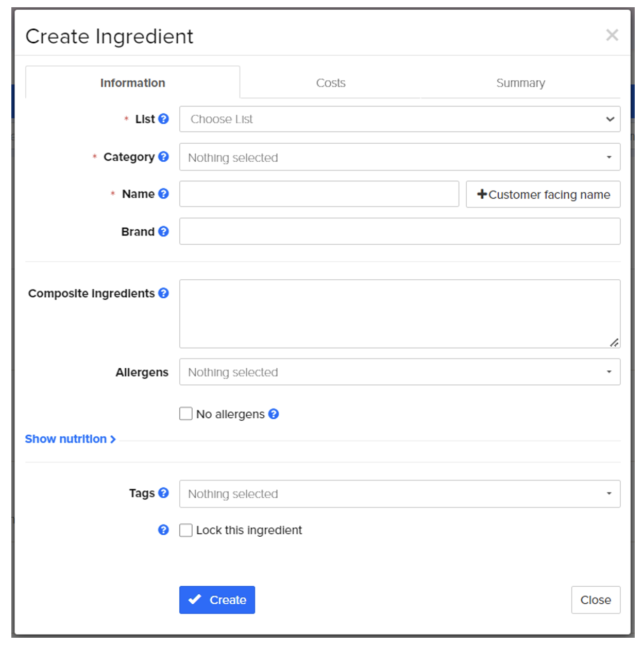This screenshot has width=644, height=647.
Task: Enable the Lock this ingredient checkbox
Action: pos(186,530)
